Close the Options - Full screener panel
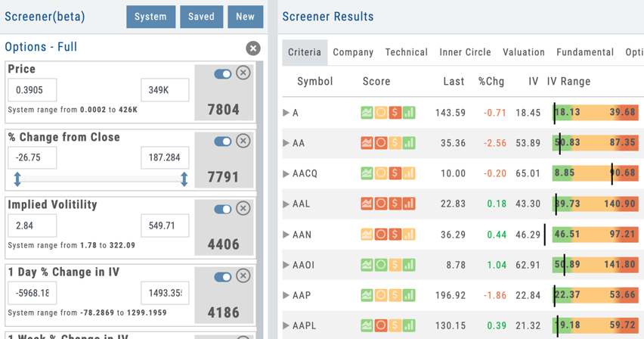644x339 pixels. (x=253, y=48)
